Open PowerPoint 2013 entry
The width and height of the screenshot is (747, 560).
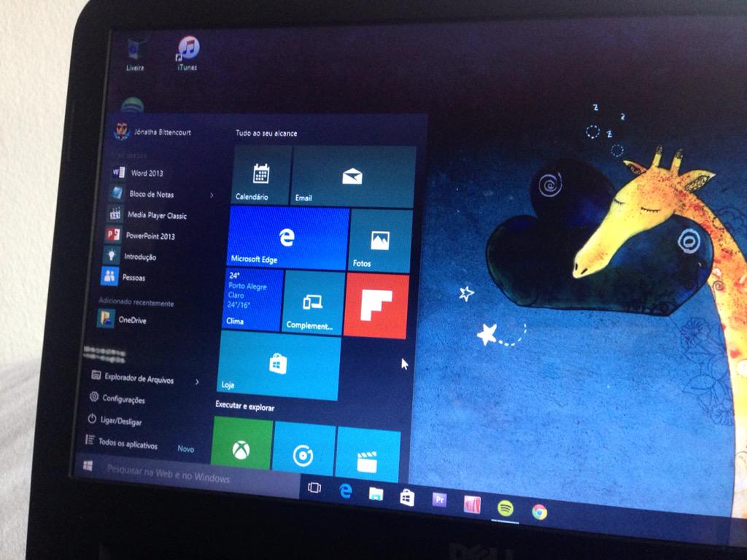click(x=140, y=236)
